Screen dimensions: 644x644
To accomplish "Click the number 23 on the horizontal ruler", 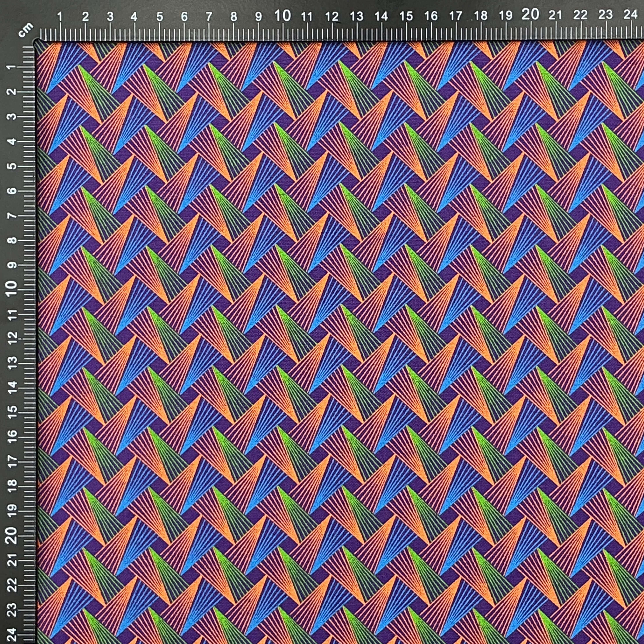I will tap(605, 15).
